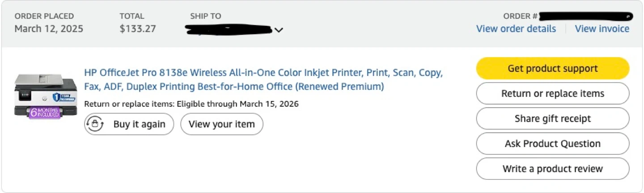Click the Return or replace items button

point(553,93)
